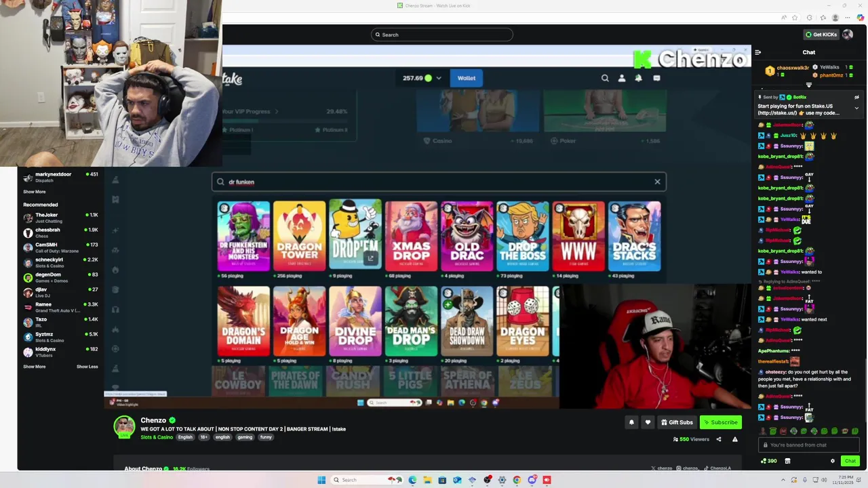This screenshot has width=868, height=488.
Task: Open the Xmas Drop game tile
Action: (411, 235)
